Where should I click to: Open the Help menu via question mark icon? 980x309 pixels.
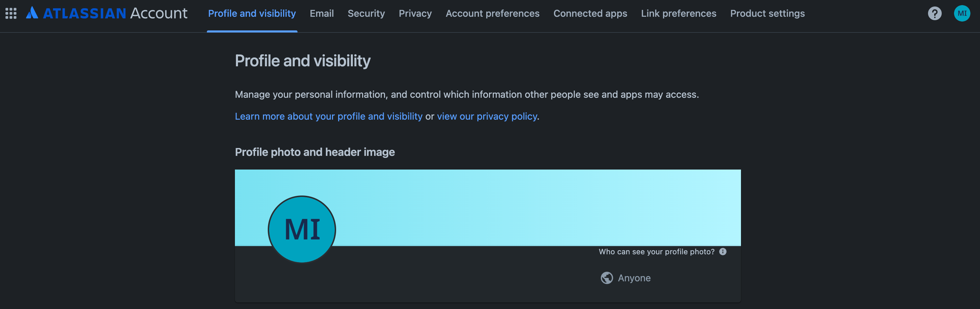point(935,13)
